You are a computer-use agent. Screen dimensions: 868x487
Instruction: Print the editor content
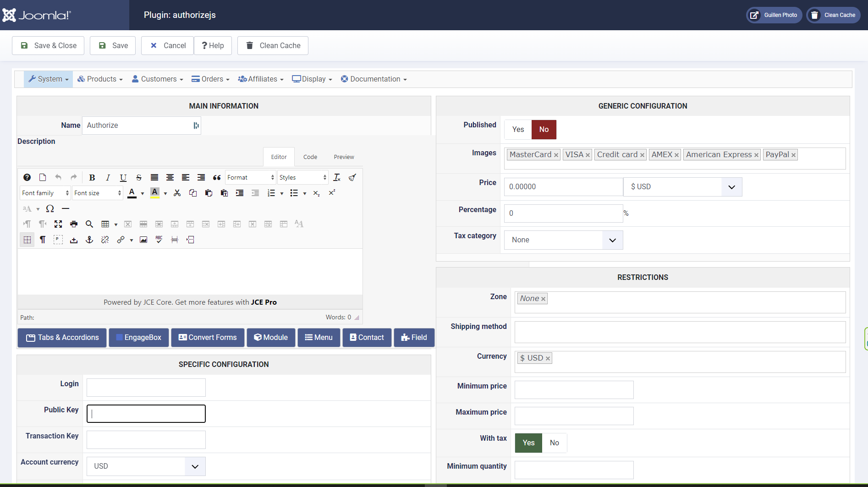[x=74, y=224]
